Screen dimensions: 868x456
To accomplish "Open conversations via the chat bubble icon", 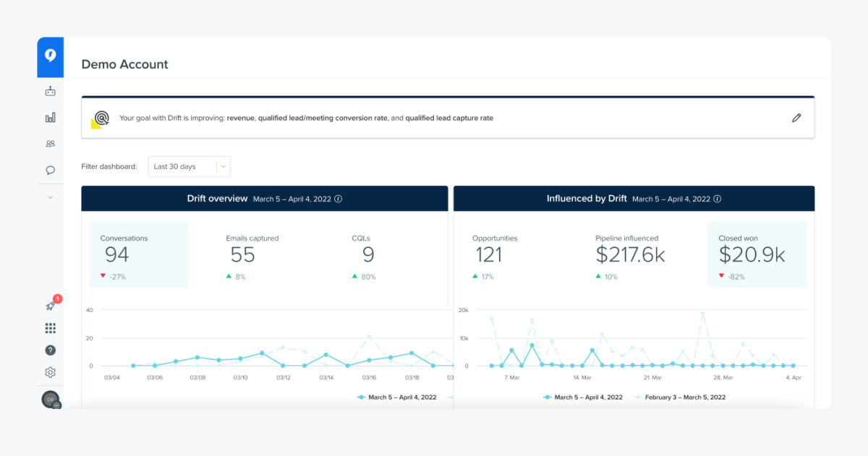I will (50, 170).
